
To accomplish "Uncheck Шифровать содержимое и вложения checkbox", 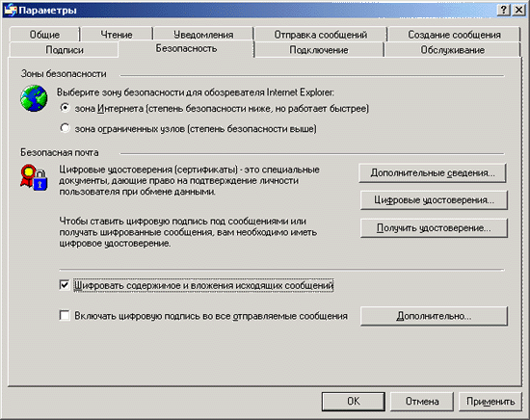I will [x=65, y=285].
